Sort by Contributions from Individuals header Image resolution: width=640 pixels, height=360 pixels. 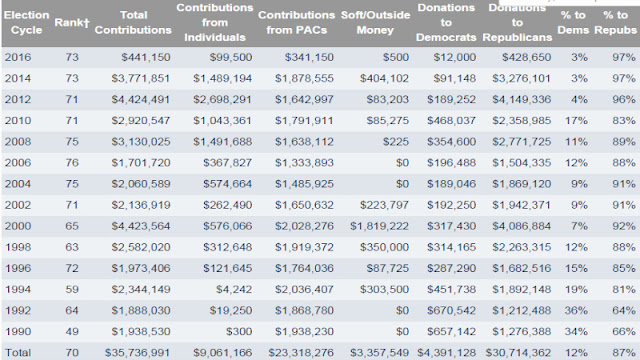215,22
